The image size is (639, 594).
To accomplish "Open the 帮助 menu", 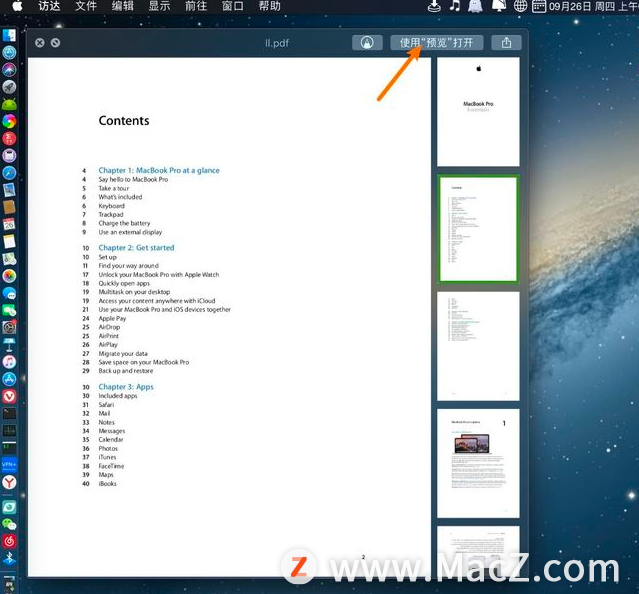I will (270, 6).
